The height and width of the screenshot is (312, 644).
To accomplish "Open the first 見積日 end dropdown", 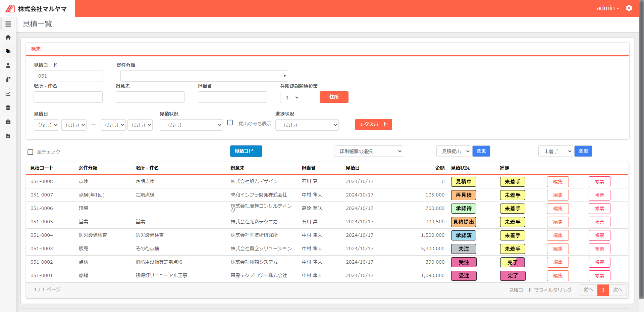I will pos(113,125).
